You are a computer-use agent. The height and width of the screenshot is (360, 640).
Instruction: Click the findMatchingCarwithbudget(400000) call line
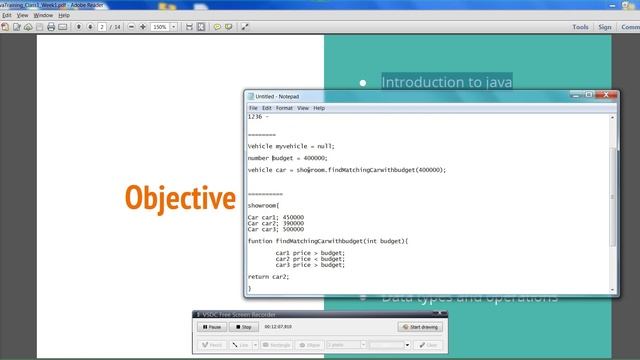click(x=347, y=170)
